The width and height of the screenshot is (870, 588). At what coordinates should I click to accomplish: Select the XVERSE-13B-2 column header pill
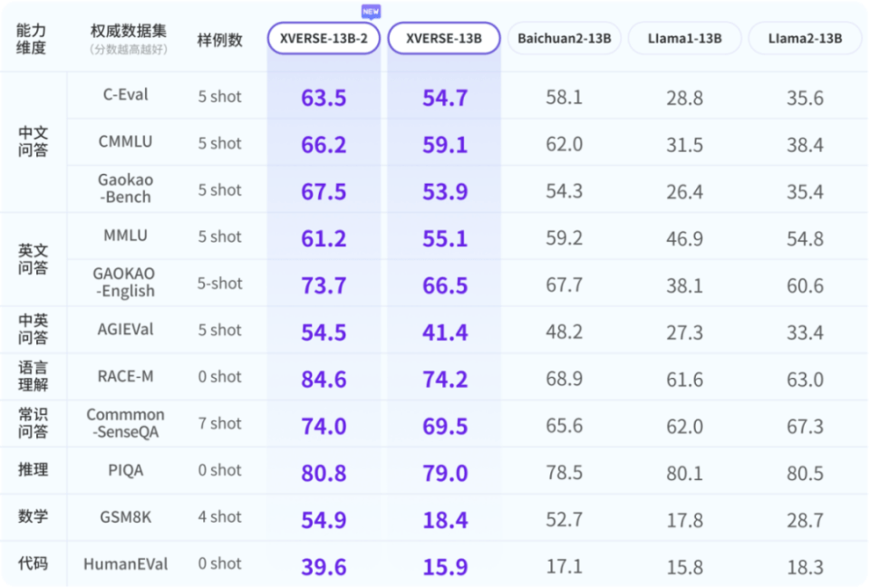[323, 38]
